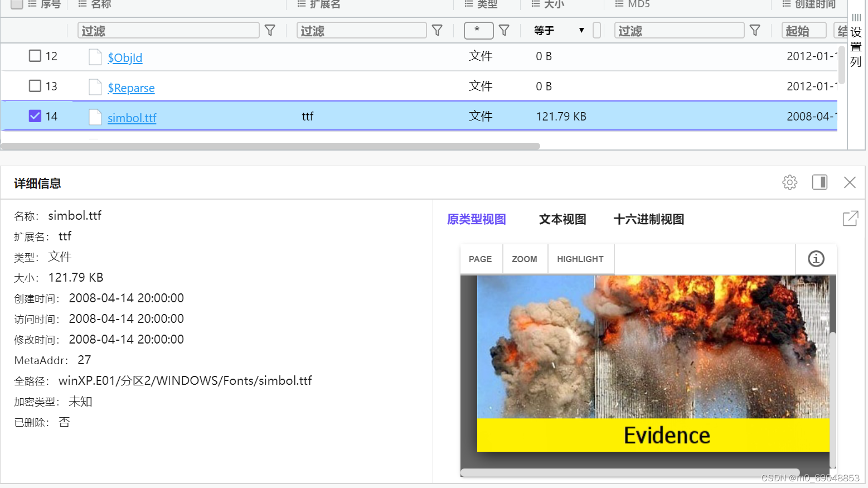
Task: Click the name column filter funnel icon
Action: [x=270, y=30]
